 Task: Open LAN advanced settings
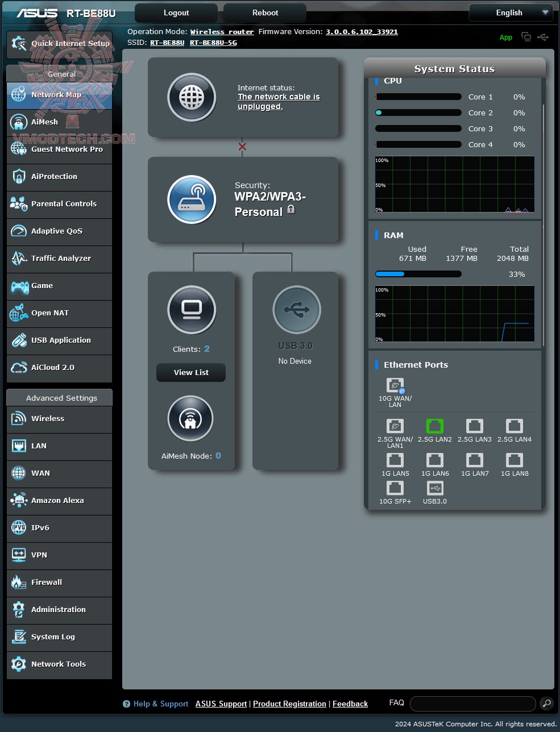click(x=59, y=446)
